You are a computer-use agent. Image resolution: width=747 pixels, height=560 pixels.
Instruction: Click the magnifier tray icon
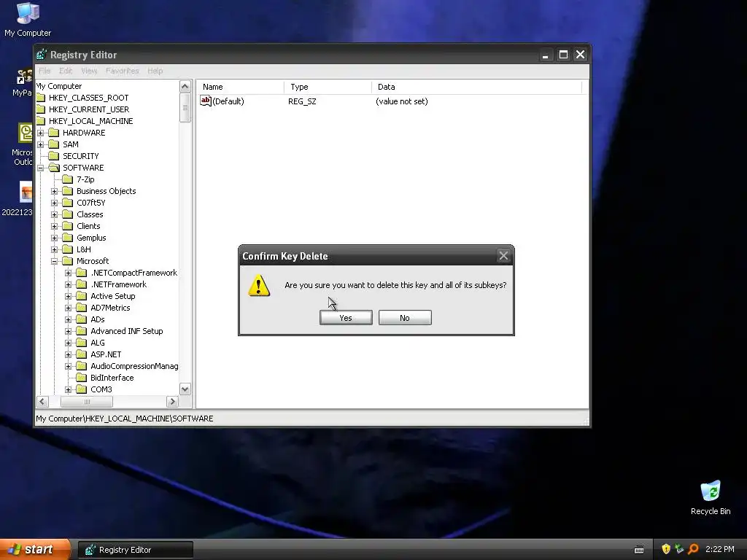693,549
